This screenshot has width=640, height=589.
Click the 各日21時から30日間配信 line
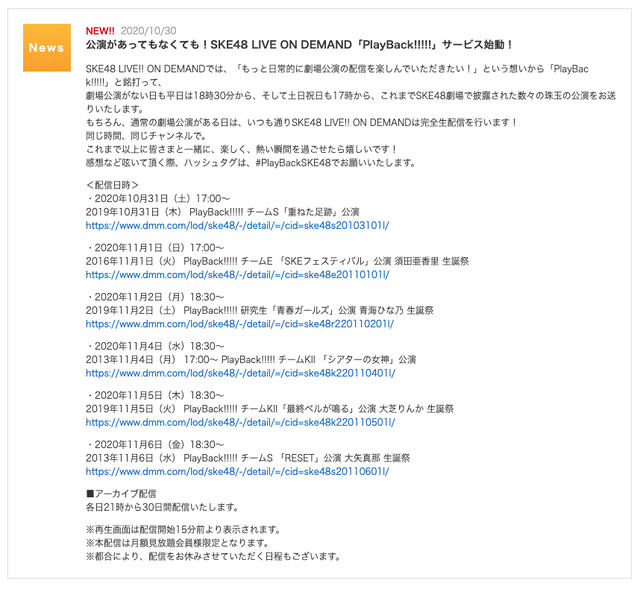[162, 507]
